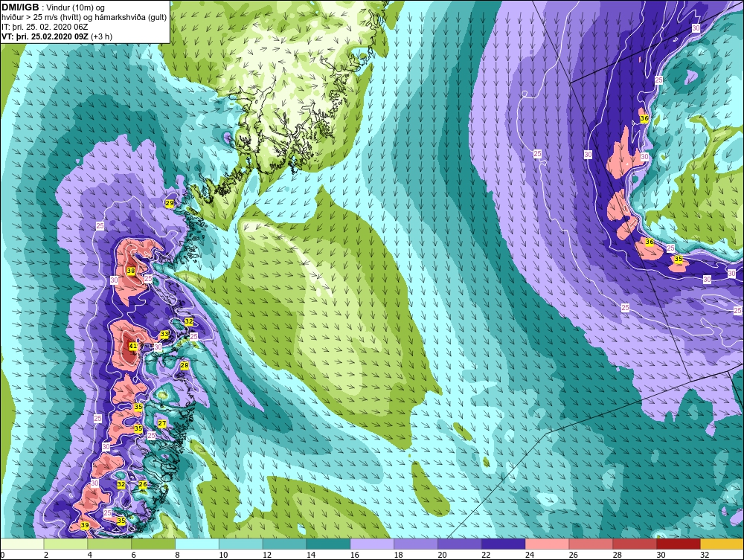Click the colour scale label 16
This screenshot has height=560, width=744.
click(x=354, y=555)
